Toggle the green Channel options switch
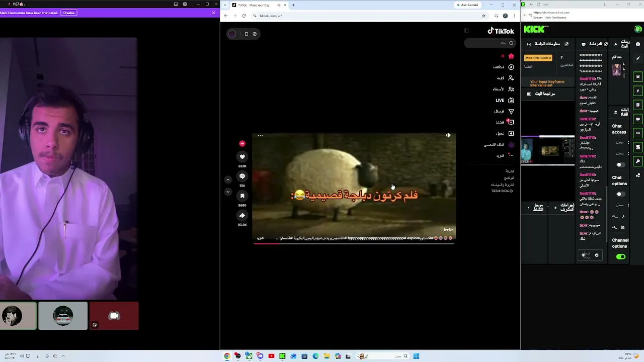The image size is (644, 362). click(x=621, y=257)
